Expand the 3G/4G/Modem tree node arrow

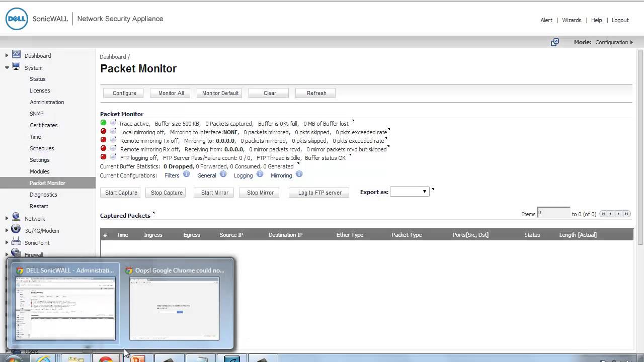pos(7,230)
